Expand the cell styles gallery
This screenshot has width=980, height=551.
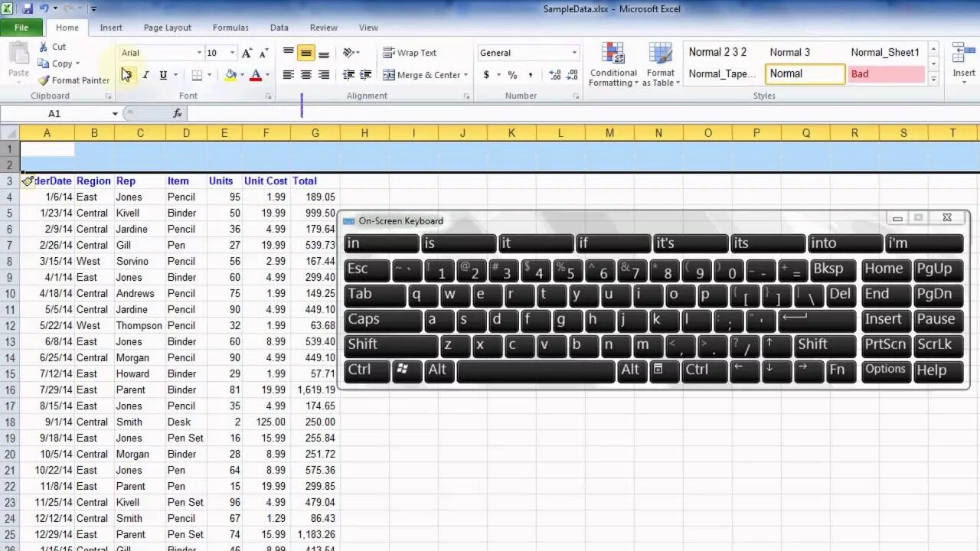933,78
